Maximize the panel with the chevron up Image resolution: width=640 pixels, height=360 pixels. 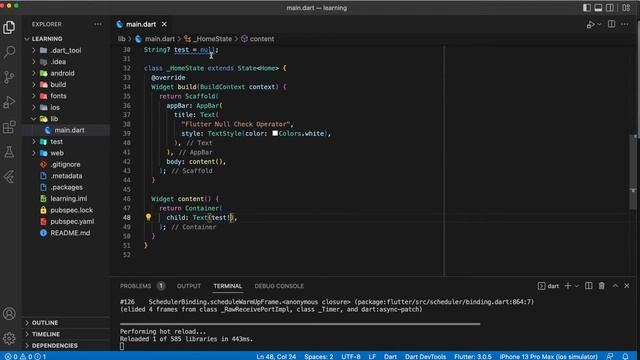615,286
